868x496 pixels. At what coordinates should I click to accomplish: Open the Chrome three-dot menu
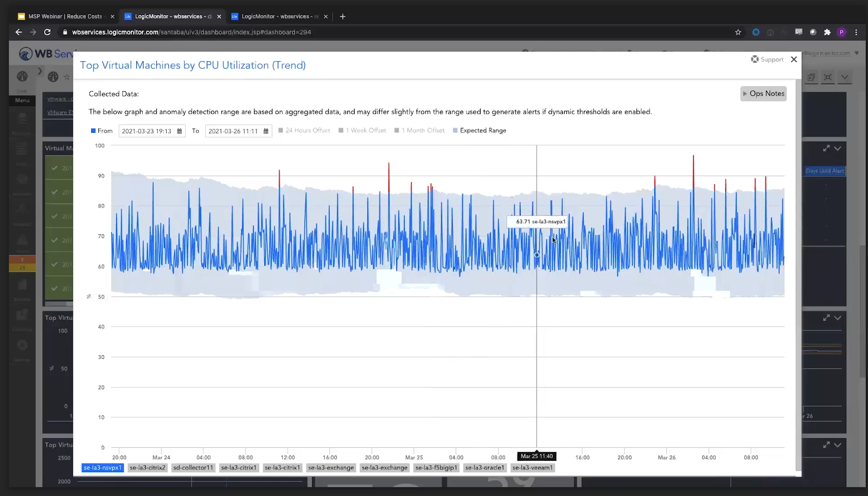[x=856, y=33]
